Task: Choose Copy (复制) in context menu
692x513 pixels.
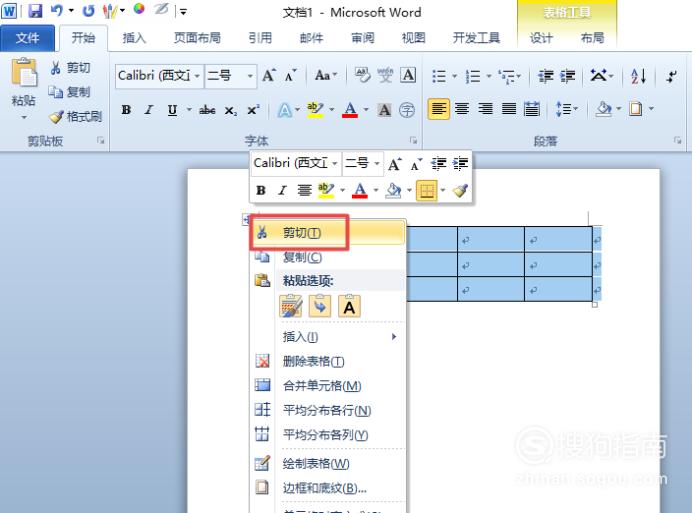Action: pyautogui.click(x=327, y=257)
